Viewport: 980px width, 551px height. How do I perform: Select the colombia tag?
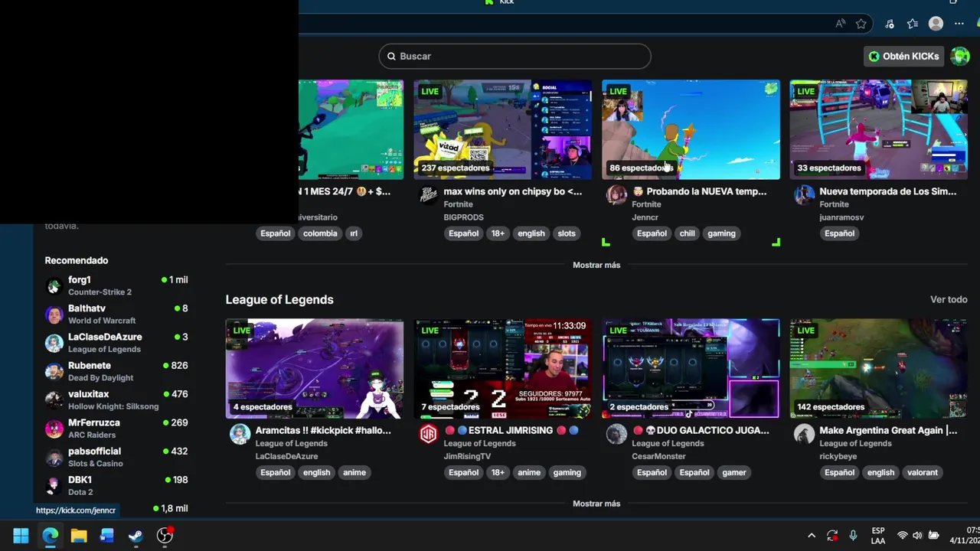click(x=320, y=233)
